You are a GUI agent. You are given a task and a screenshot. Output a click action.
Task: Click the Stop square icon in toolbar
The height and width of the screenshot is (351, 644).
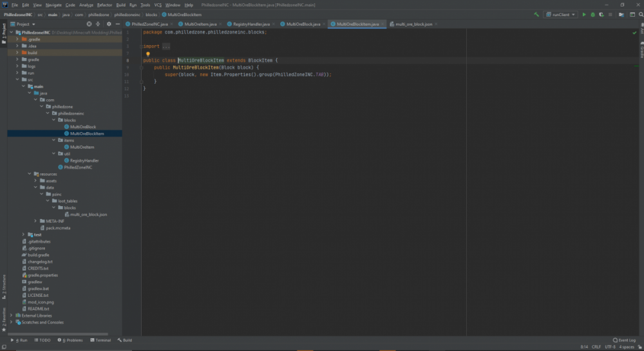(611, 14)
